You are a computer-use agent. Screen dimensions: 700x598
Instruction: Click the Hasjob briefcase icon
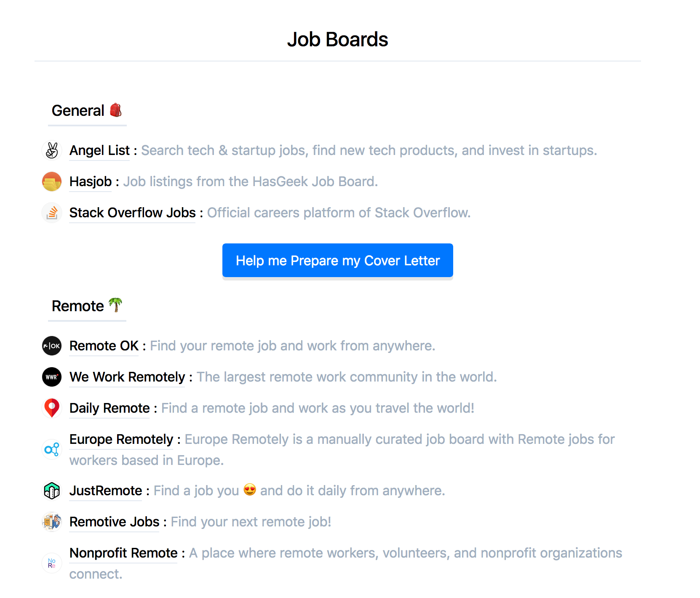[x=51, y=182]
